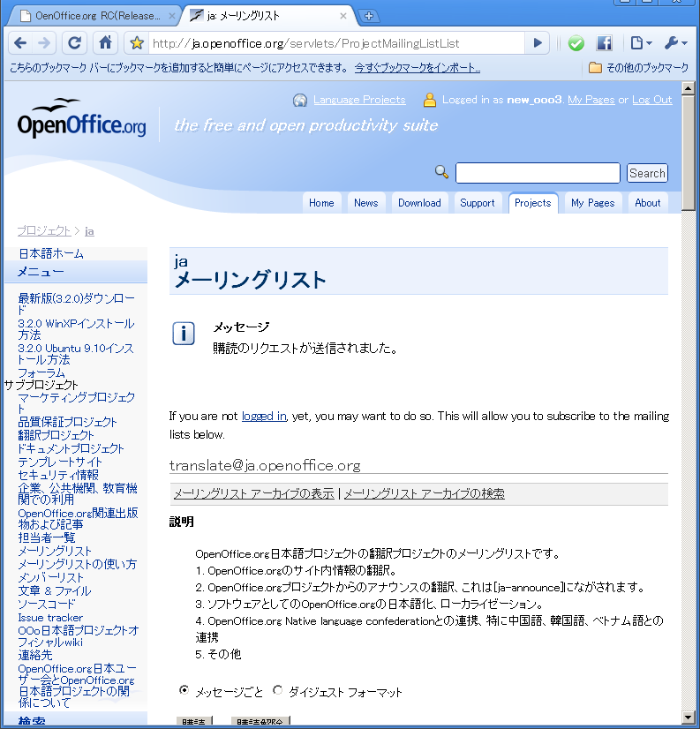Click the Language Projects link
The image size is (700, 729).
(x=359, y=100)
